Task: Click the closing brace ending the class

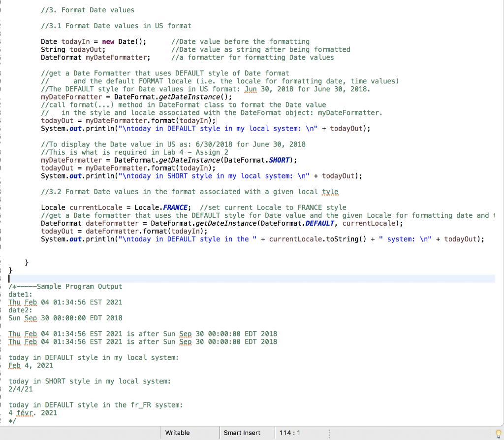Action: (10, 270)
